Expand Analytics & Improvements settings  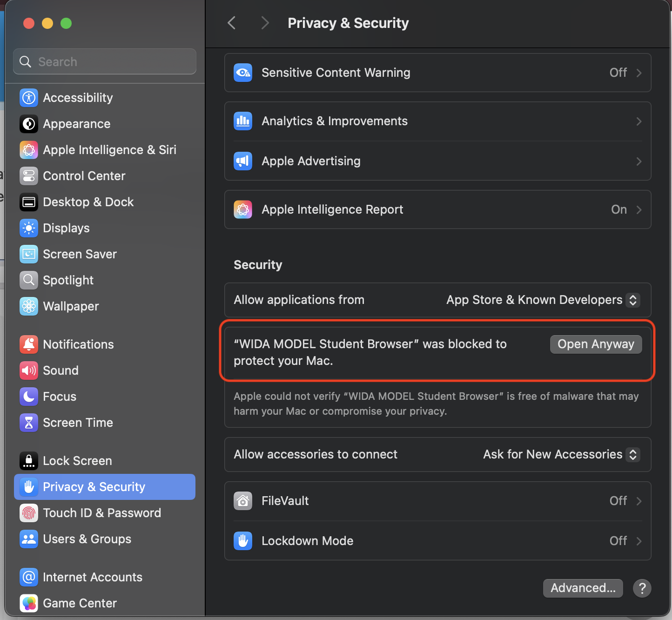coord(437,121)
